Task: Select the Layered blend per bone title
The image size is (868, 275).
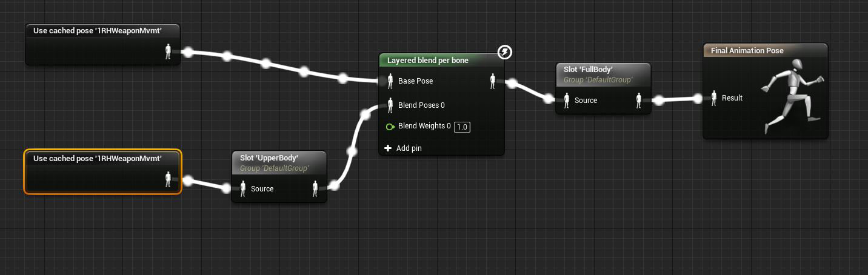Action: 427,60
